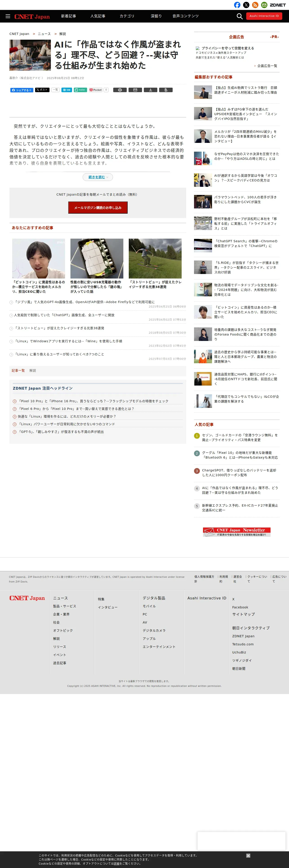Open 人気記事 in navigation bar
The width and height of the screenshot is (289, 868).
click(x=98, y=16)
